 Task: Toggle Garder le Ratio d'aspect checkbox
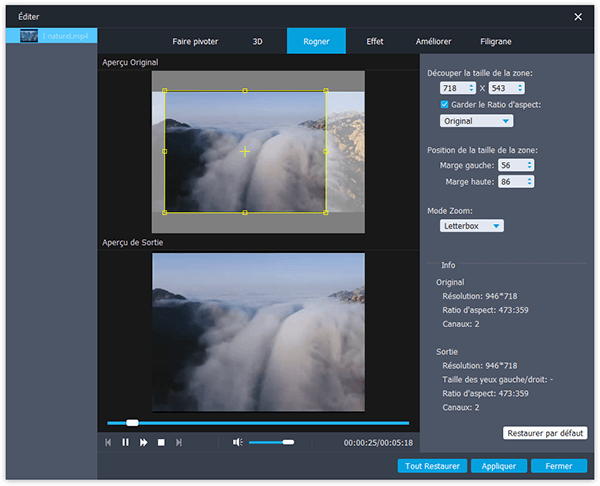click(x=445, y=104)
